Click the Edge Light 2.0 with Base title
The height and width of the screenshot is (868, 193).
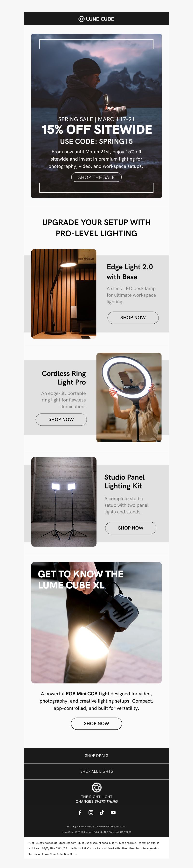pos(130,272)
